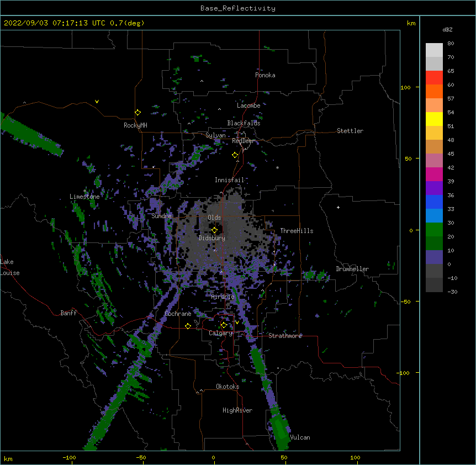The height and width of the screenshot is (465, 476).
Task: Click the Sundre town label
Action: click(161, 216)
